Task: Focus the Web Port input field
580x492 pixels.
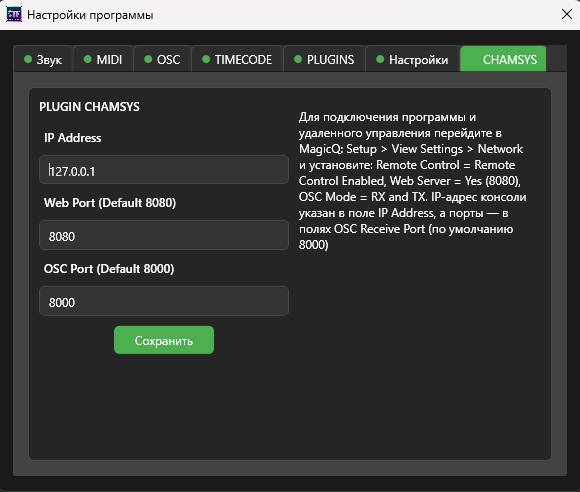Action: 164,235
